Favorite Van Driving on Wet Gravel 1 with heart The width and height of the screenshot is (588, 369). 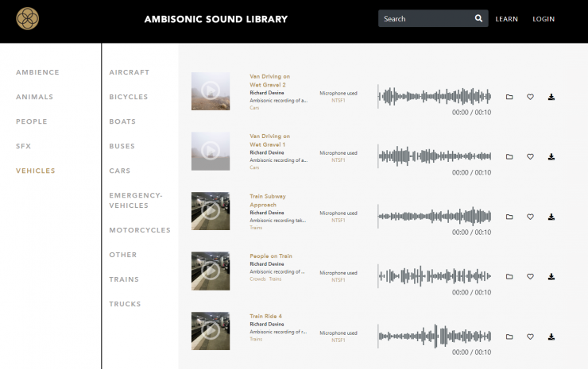point(530,156)
